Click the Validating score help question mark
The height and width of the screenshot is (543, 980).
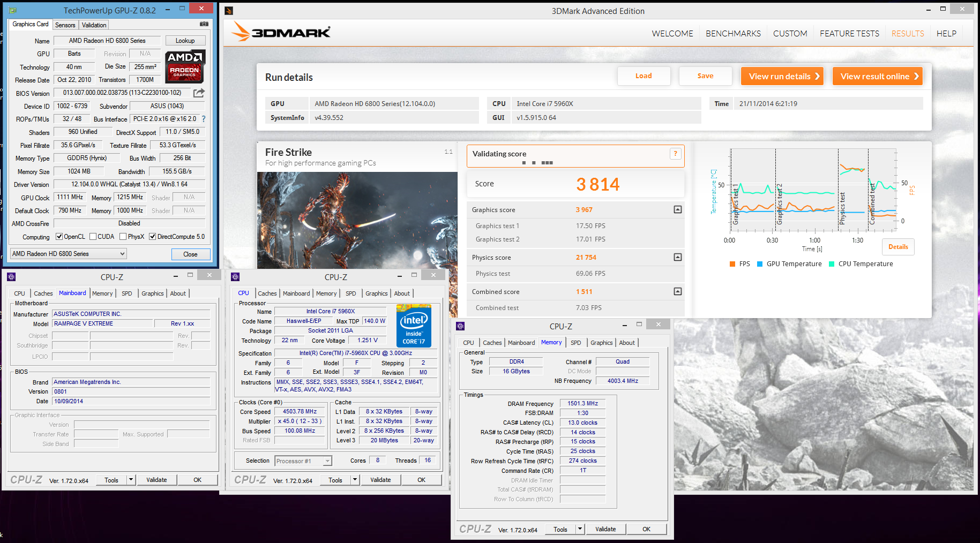pyautogui.click(x=675, y=154)
